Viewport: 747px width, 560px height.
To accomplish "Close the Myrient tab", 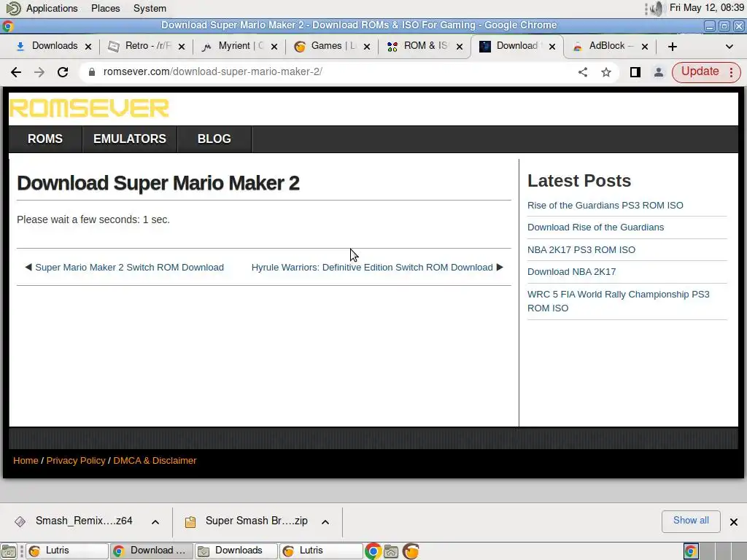I will pos(274,46).
